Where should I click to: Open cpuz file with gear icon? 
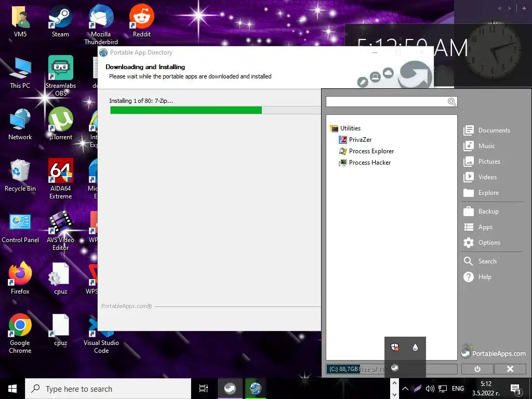click(x=61, y=279)
